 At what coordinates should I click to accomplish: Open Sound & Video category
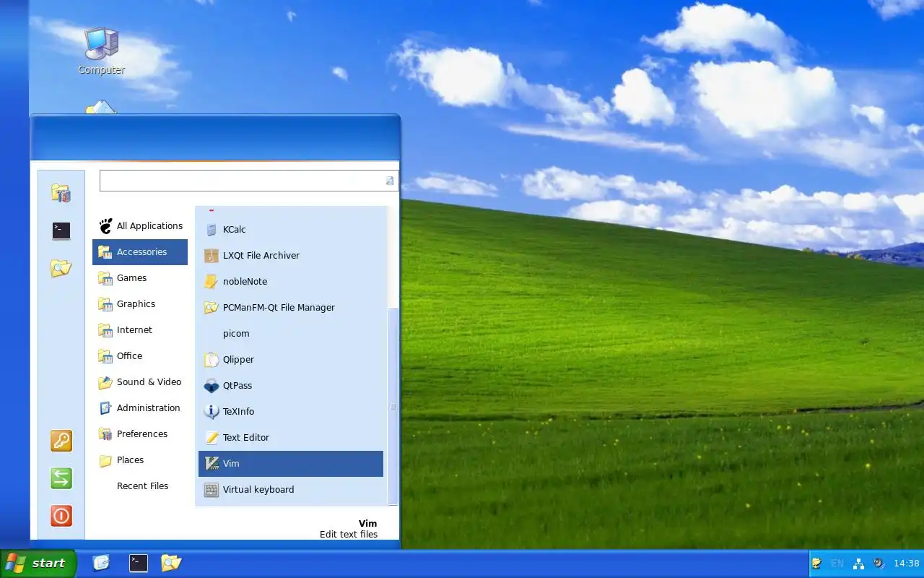(140, 381)
